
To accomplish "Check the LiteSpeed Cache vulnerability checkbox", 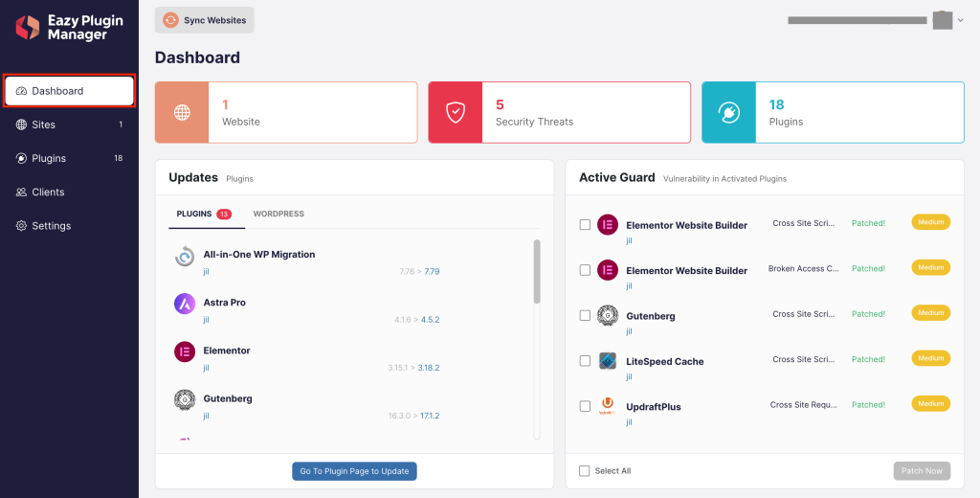I will (x=585, y=361).
